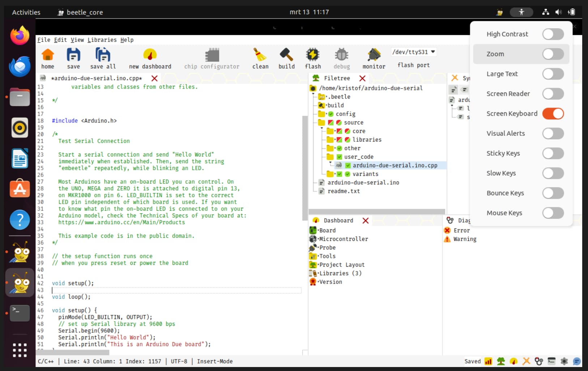Open the View menu
The width and height of the screenshot is (588, 371).
77,40
